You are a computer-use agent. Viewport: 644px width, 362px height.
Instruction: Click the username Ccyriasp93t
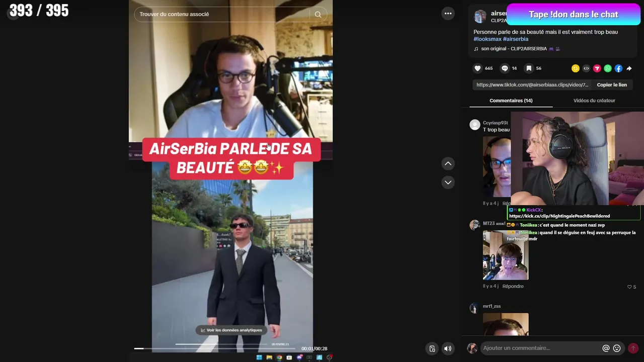click(496, 123)
